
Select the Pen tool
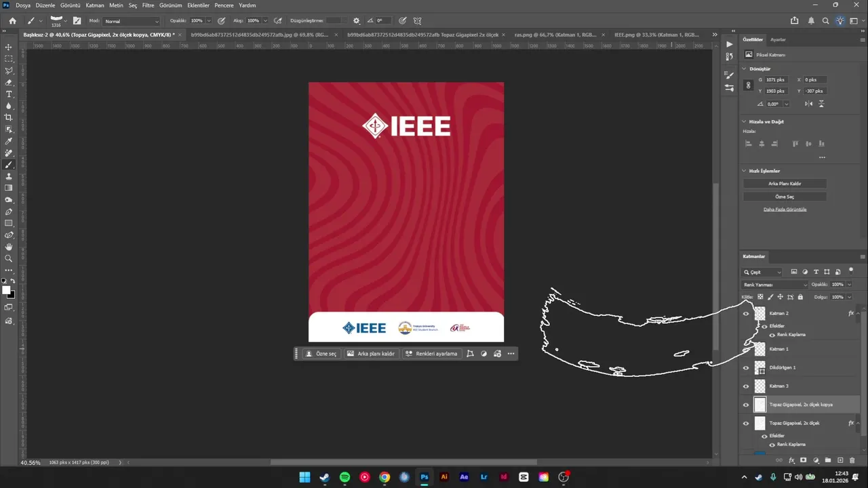(x=9, y=211)
